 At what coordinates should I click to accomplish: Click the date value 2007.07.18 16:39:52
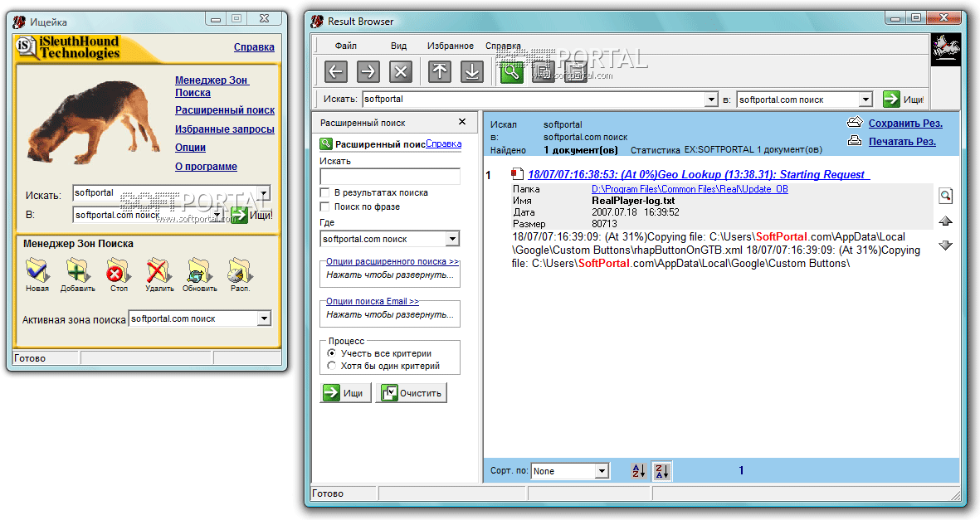point(636,211)
